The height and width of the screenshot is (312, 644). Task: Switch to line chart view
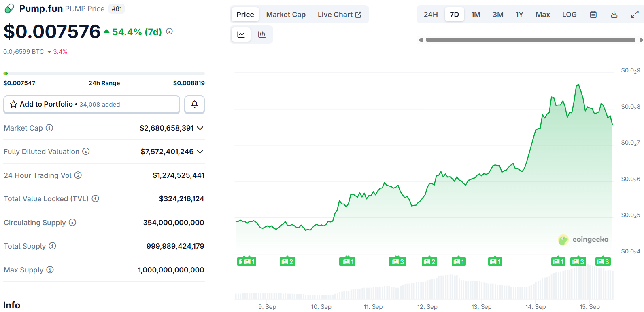pyautogui.click(x=241, y=34)
